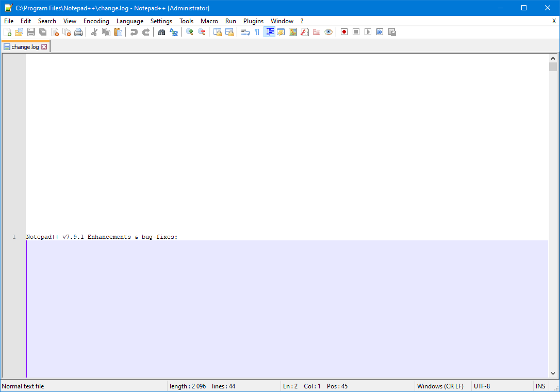Open the Window menu
560x392 pixels.
point(282,21)
